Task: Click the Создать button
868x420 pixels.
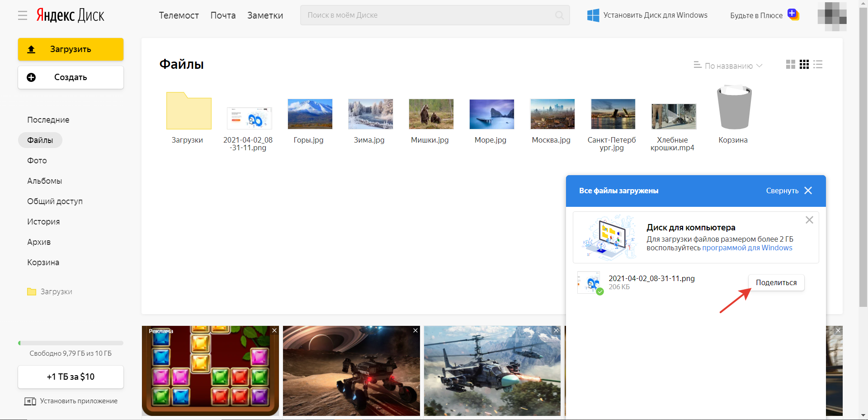Action: tap(71, 77)
